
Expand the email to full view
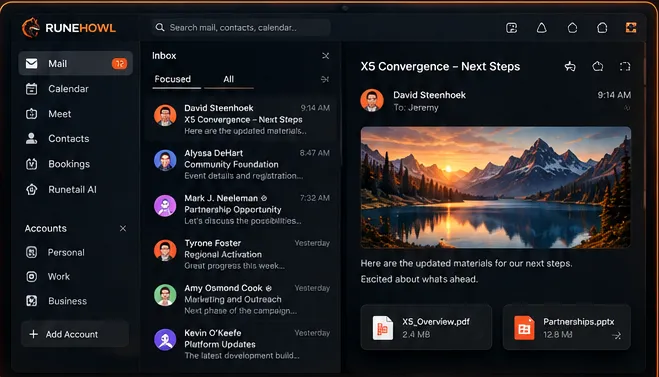(x=625, y=66)
